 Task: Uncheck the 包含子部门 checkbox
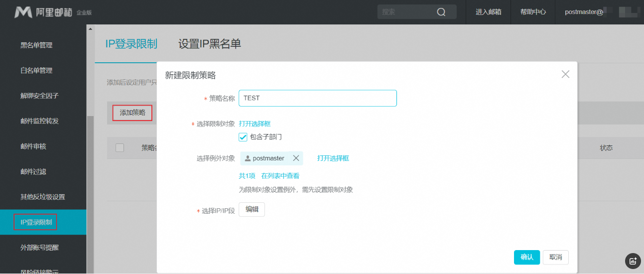243,137
